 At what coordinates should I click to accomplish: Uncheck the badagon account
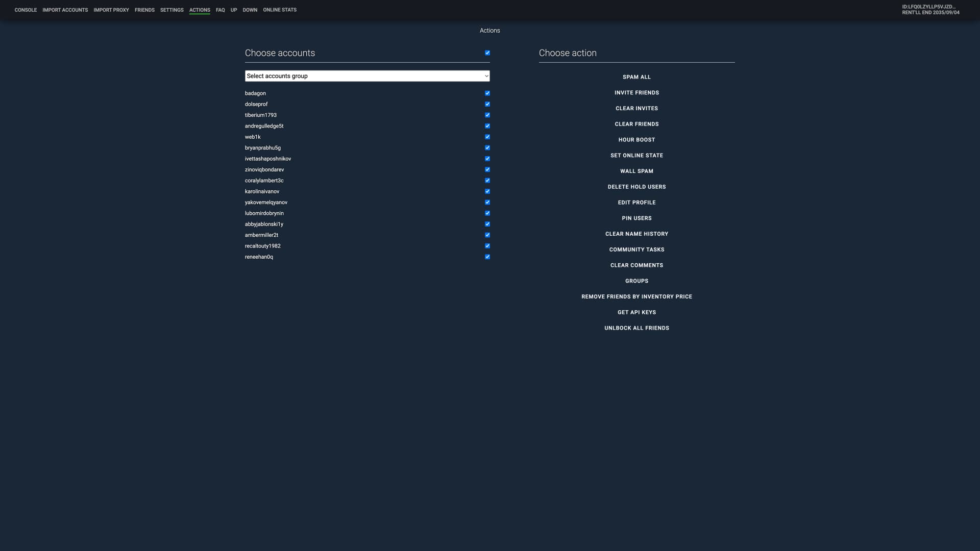(x=487, y=93)
